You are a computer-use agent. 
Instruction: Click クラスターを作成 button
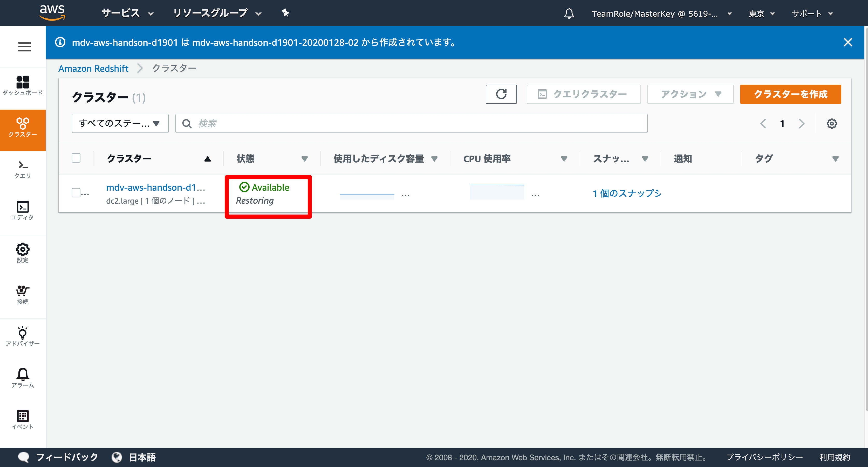tap(790, 94)
